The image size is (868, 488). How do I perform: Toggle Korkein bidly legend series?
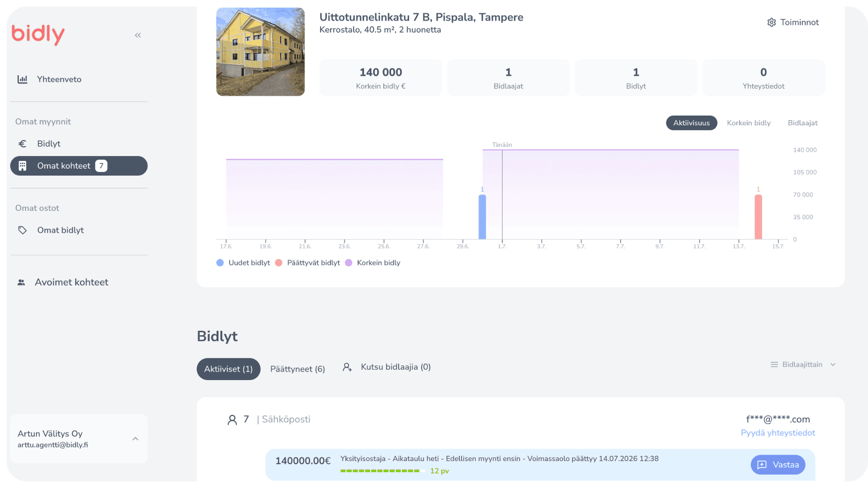(x=373, y=263)
